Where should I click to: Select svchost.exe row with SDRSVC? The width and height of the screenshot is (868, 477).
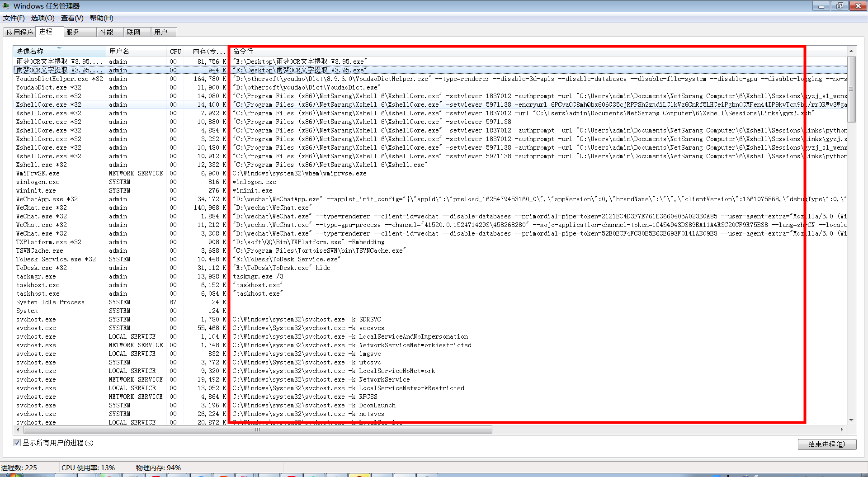430,319
